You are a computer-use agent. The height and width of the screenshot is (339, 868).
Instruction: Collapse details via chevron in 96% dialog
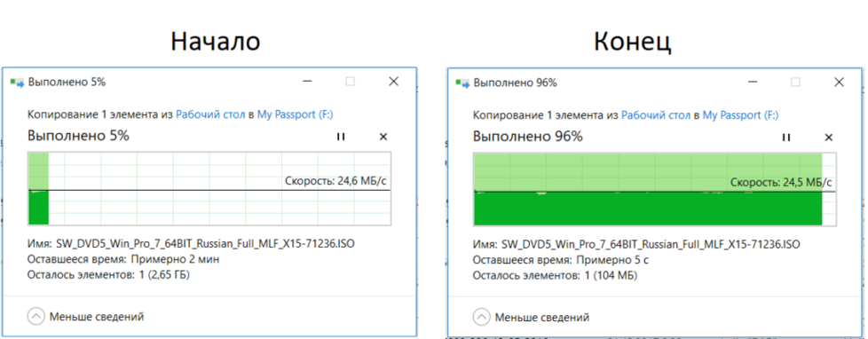[481, 318]
